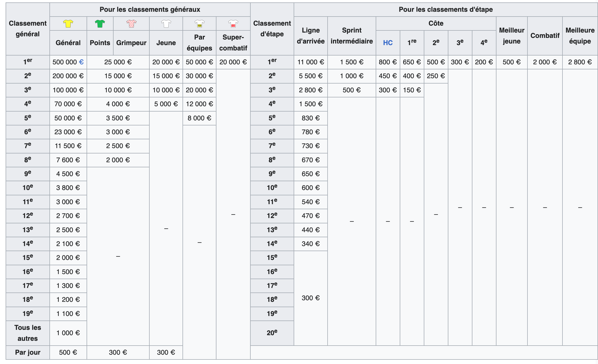598x364 pixels.
Task: Click the Pour les classements généraux heading
Action: (150, 10)
